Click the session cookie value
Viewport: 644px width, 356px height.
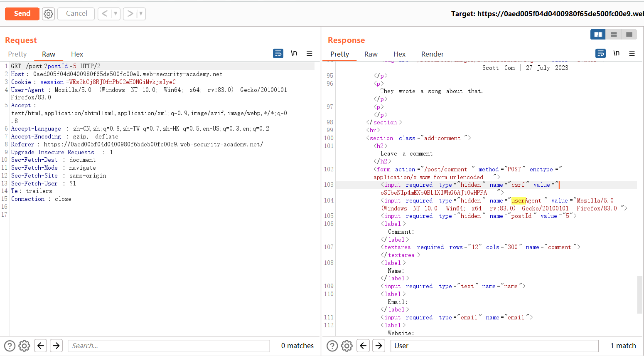click(x=123, y=82)
